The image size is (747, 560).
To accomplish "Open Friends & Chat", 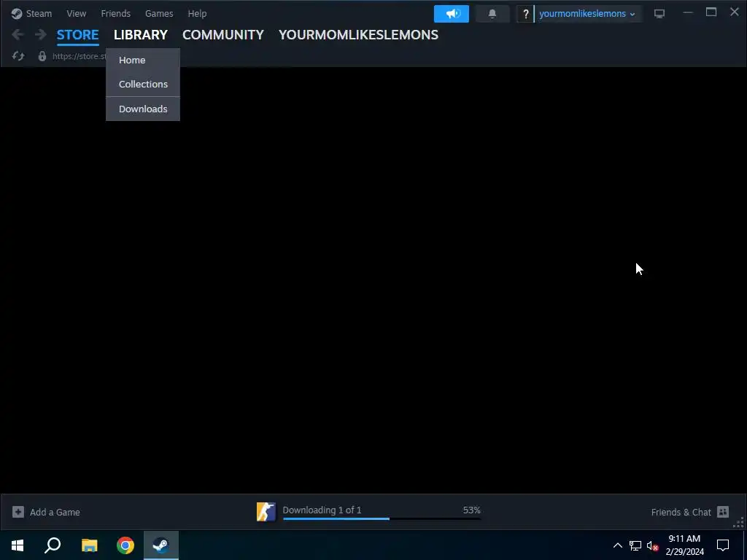I will point(681,512).
